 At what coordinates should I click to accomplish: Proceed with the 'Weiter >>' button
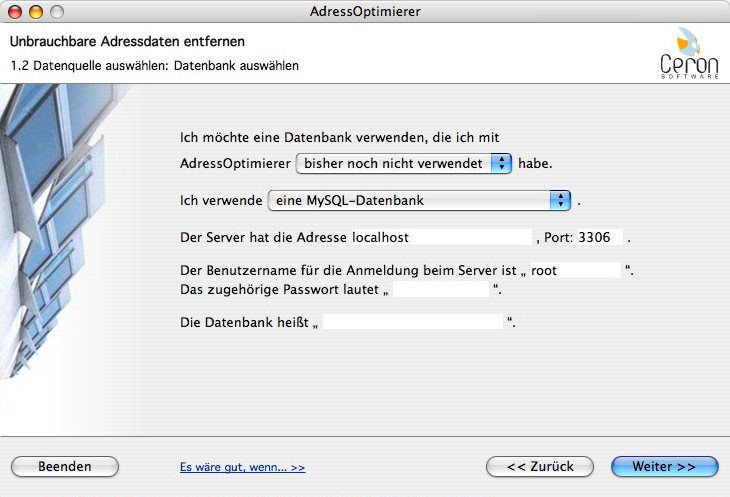point(664,467)
